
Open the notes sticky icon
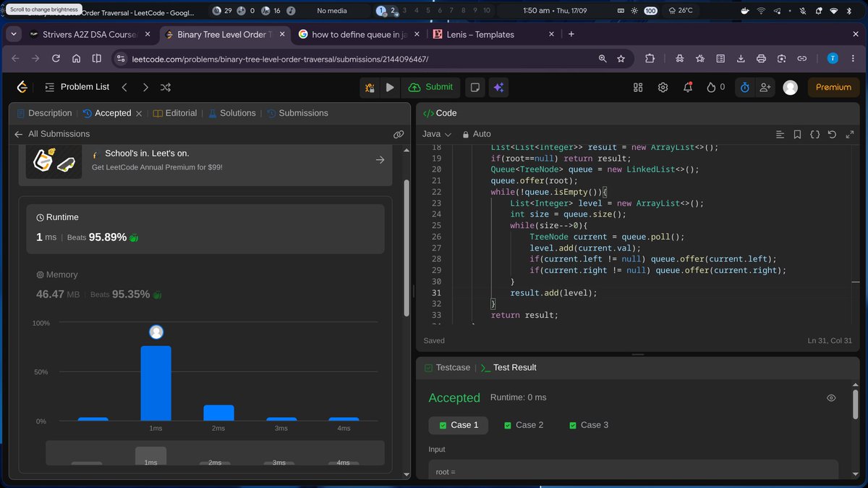(x=475, y=87)
